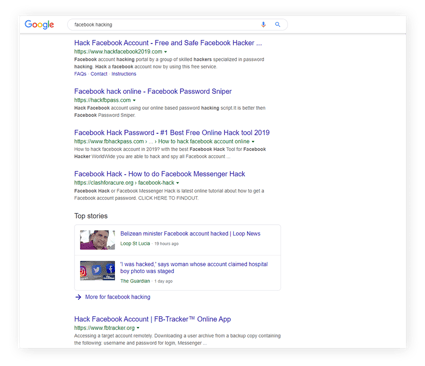Start voice search with microphone icon

[x=263, y=25]
